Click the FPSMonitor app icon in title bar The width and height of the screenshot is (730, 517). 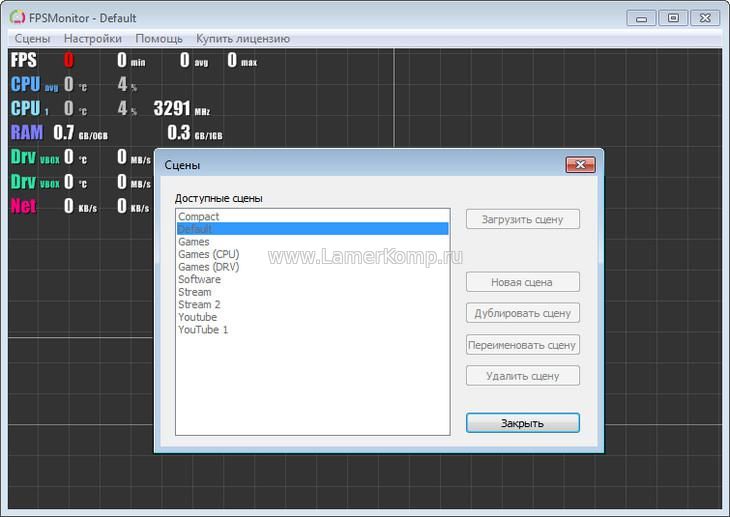[x=17, y=18]
